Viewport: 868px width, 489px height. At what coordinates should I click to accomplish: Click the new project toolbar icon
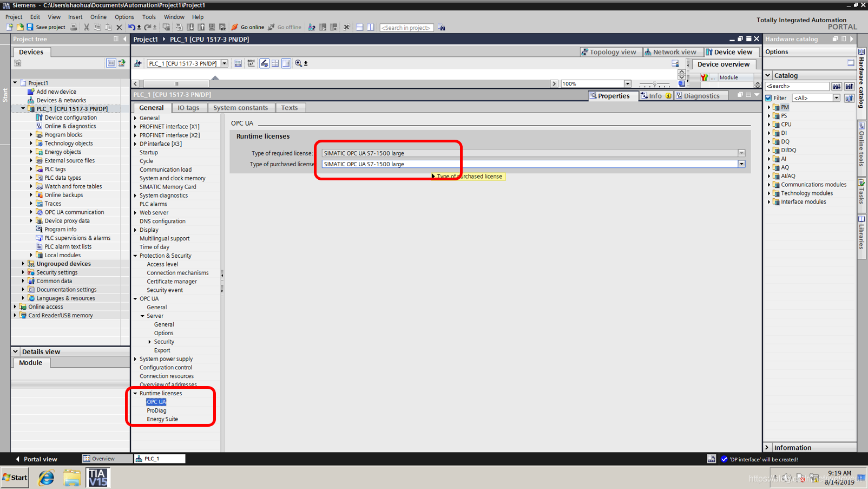tap(9, 27)
